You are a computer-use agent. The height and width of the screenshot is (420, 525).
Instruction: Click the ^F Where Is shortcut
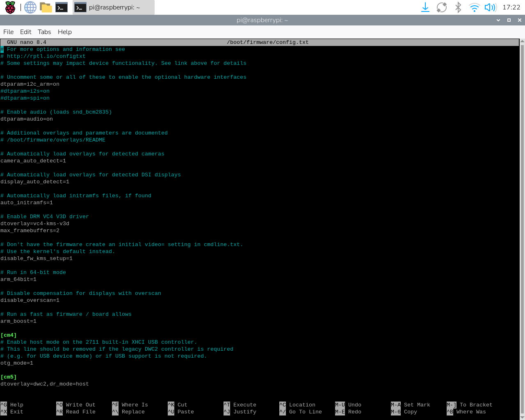pos(130,405)
